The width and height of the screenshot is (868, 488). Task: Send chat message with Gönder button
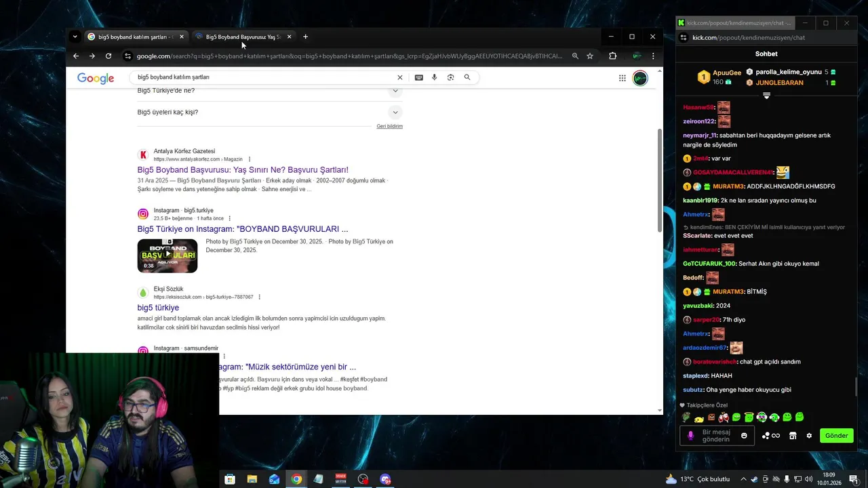[x=836, y=436]
